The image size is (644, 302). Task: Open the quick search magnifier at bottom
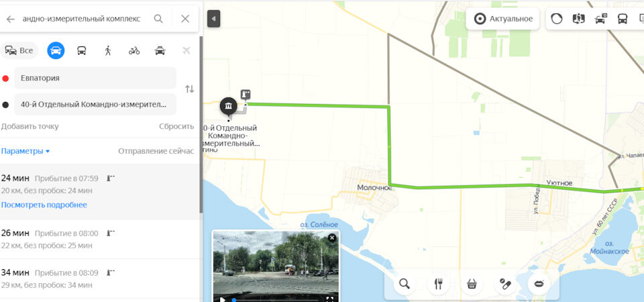pyautogui.click(x=405, y=284)
